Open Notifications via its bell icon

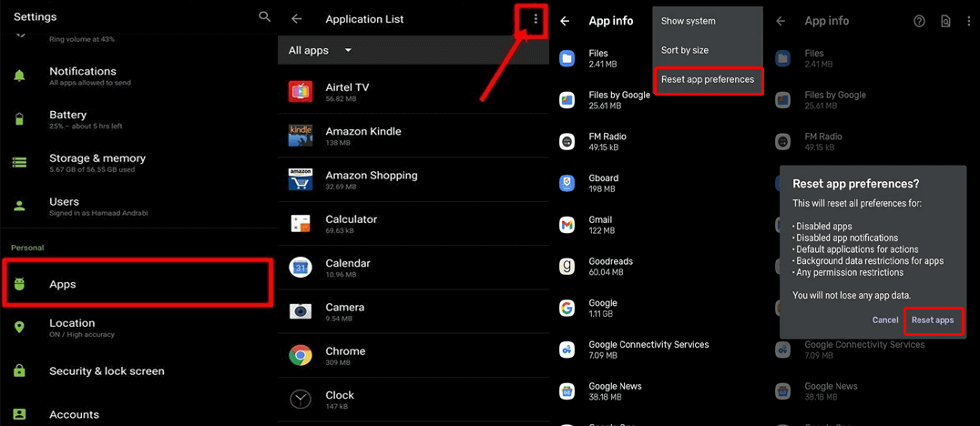19,76
